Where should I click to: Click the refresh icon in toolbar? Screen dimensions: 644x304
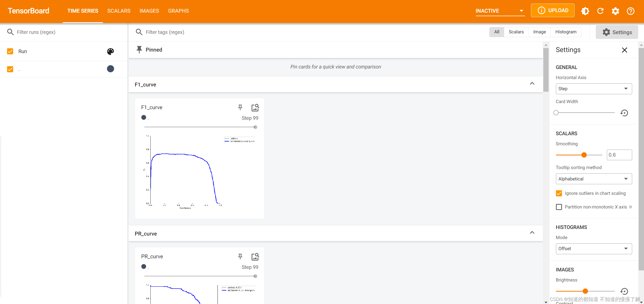pyautogui.click(x=600, y=11)
